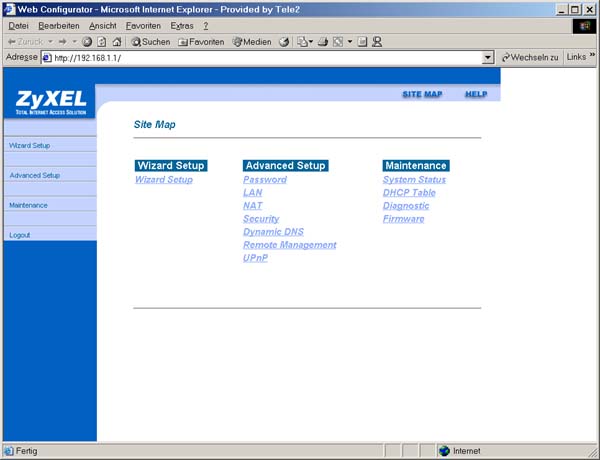This screenshot has height=460, width=600.
Task: Refresh the page with the toolbar icon
Action: (x=102, y=42)
